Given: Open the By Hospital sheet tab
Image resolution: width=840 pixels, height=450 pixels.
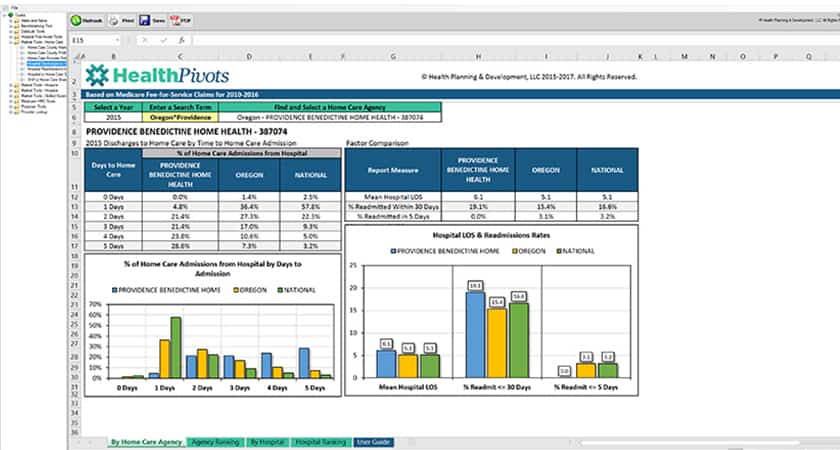Looking at the screenshot, I should [x=267, y=442].
